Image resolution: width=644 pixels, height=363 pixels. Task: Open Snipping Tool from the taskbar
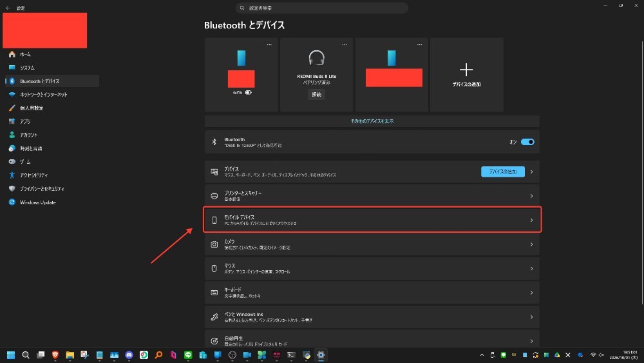coord(84,355)
